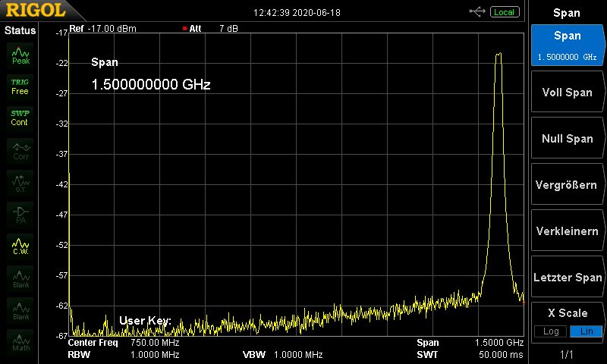Click the dimmed PA preamplifier icon

(20, 215)
